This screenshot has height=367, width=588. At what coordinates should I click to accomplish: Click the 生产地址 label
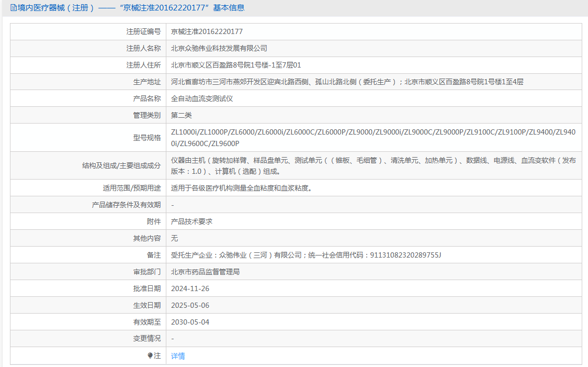147,82
